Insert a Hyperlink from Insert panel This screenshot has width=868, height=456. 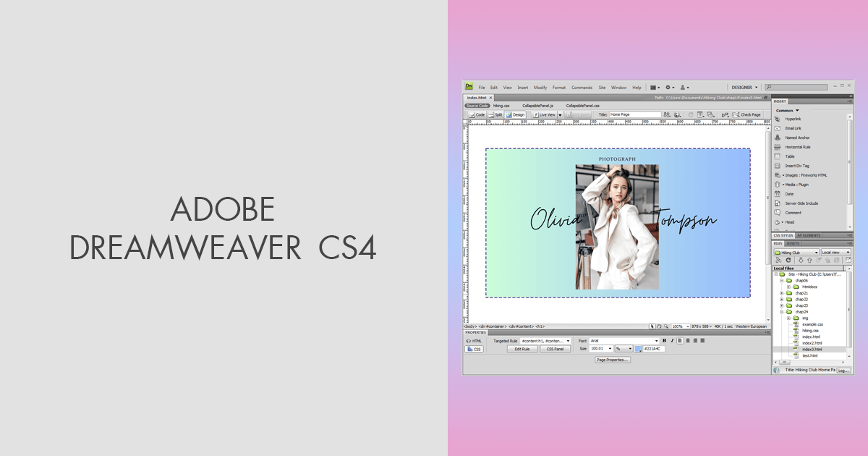793,119
